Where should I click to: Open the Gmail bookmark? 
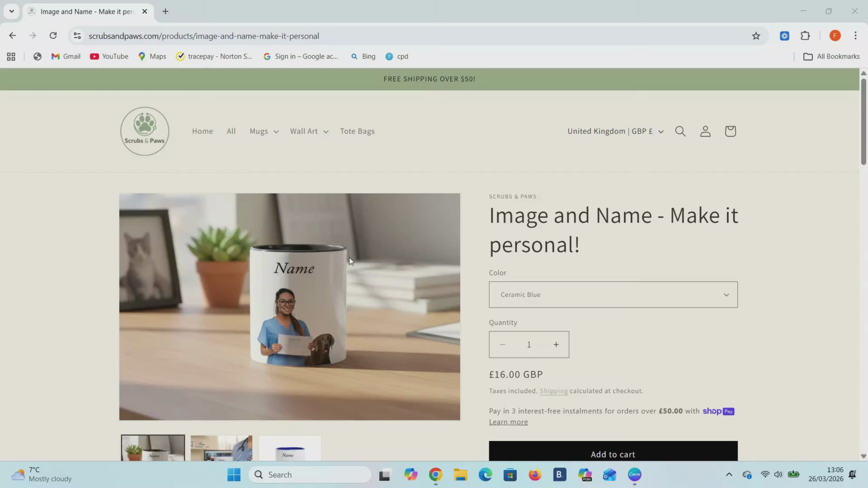[66, 56]
